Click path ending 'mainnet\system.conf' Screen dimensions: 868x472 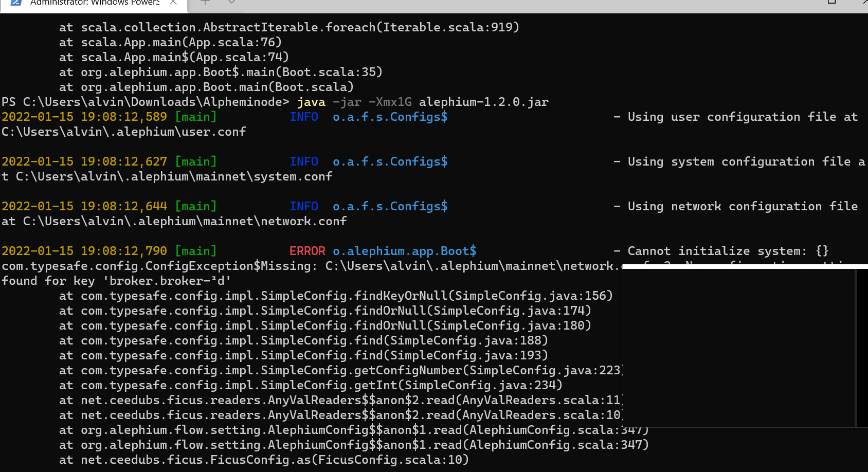(174, 177)
